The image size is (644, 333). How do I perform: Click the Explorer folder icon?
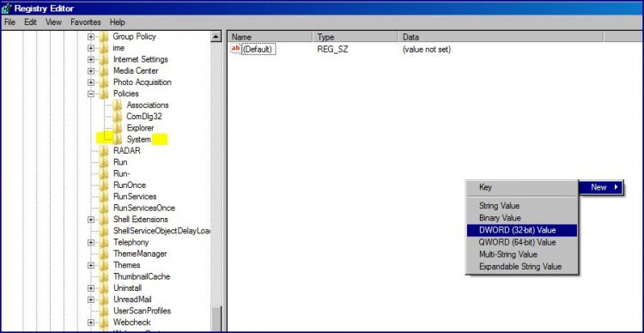[117, 128]
